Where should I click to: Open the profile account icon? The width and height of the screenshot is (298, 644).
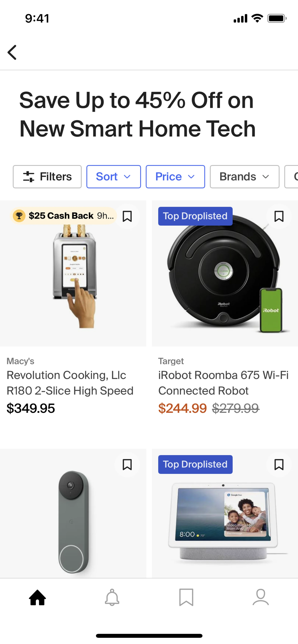click(260, 597)
